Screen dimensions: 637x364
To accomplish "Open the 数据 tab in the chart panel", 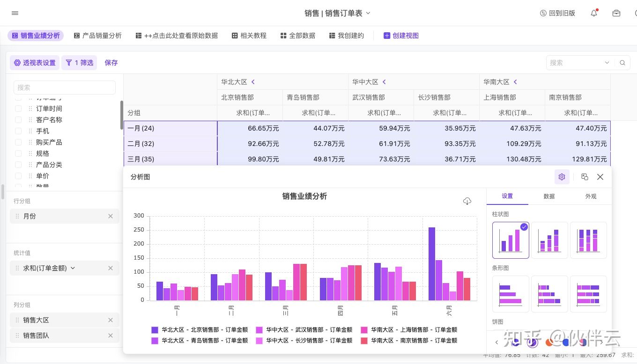I will (x=549, y=197).
